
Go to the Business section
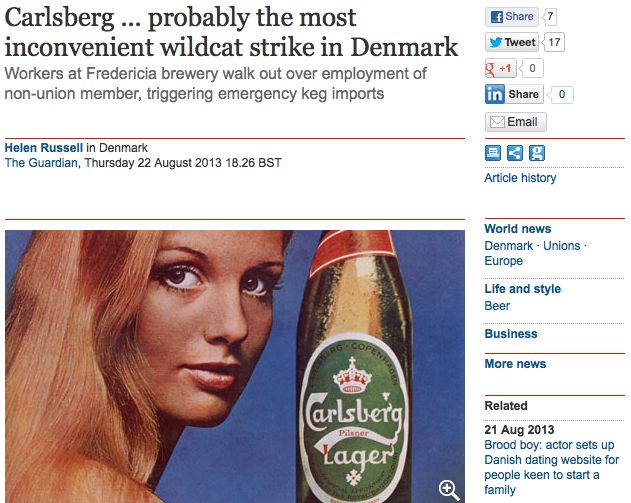511,334
